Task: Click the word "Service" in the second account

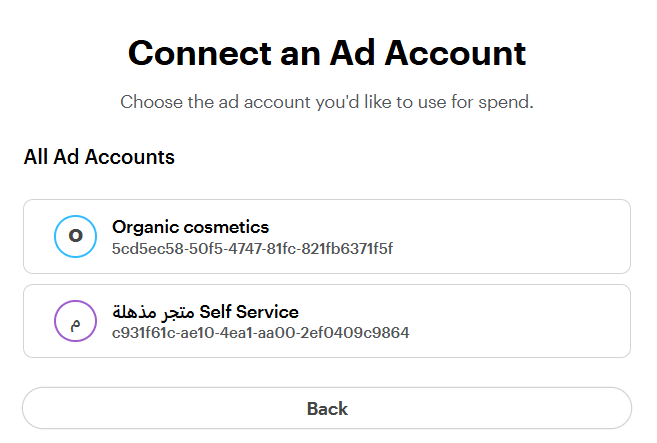Action: coord(268,312)
